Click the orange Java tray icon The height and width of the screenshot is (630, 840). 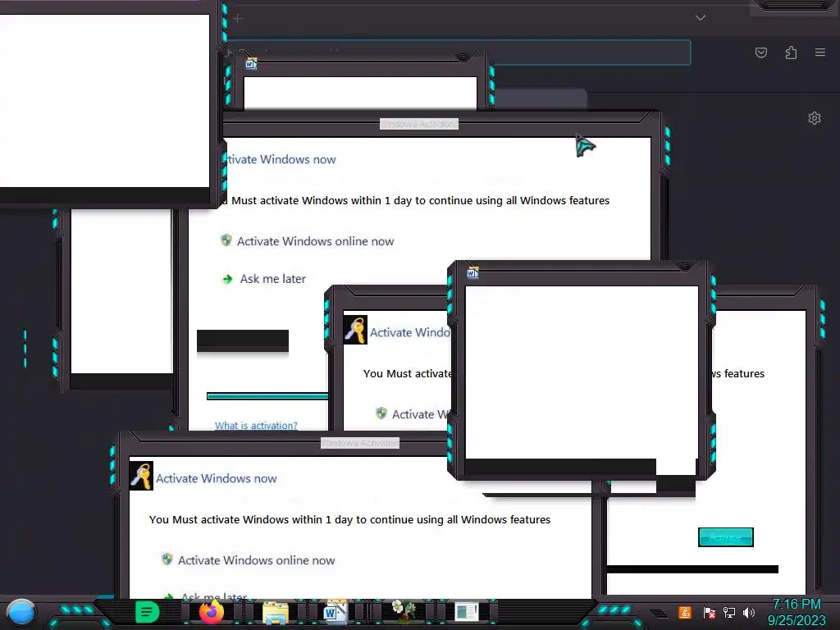point(685,612)
